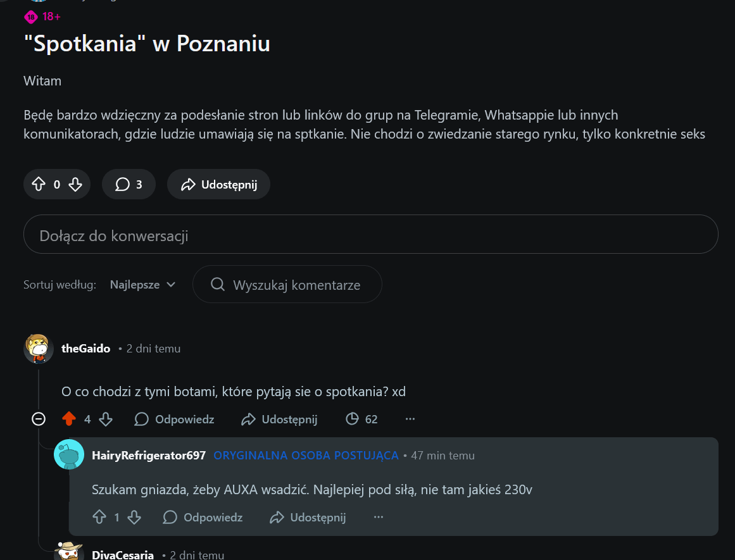Open the 'Najlepsze' sort dropdown
The image size is (735, 560).
coord(142,284)
